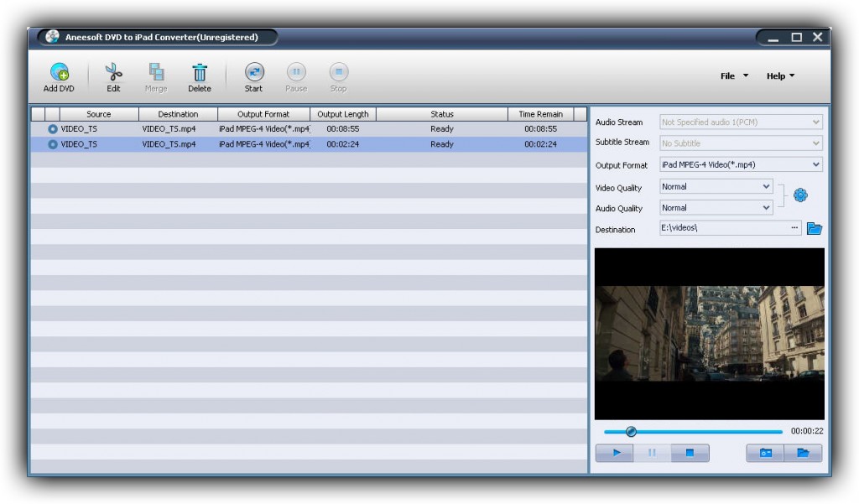This screenshot has height=504, width=859.
Task: Click the video preview image
Action: click(x=710, y=334)
